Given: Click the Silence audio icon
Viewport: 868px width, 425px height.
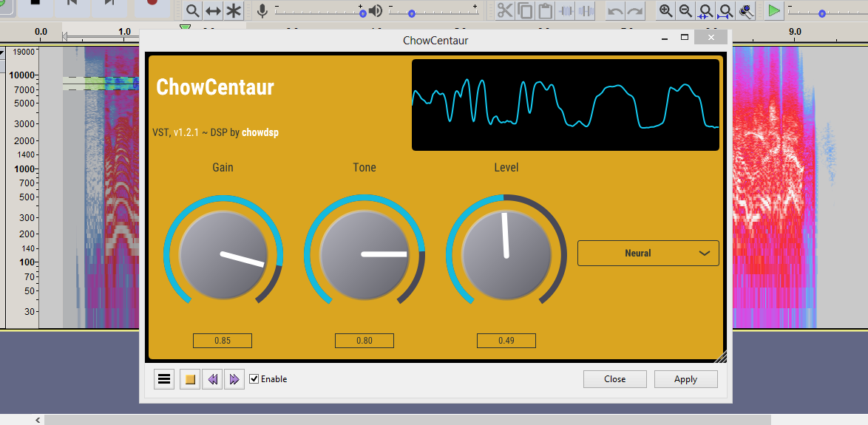Looking at the screenshot, I should pos(586,10).
